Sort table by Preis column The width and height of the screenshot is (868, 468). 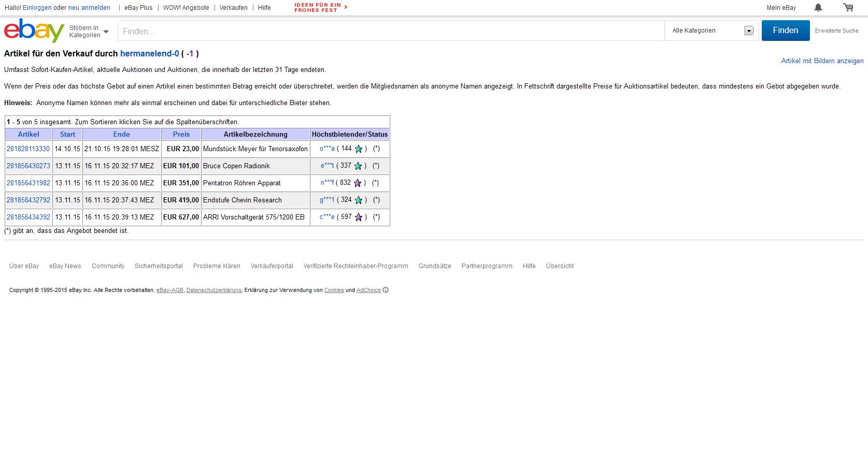181,135
